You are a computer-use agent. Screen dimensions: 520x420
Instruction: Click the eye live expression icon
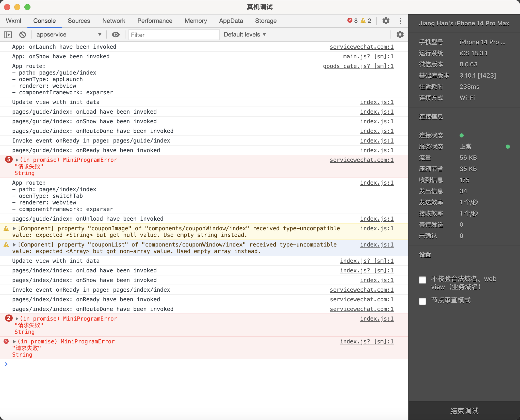pos(116,34)
